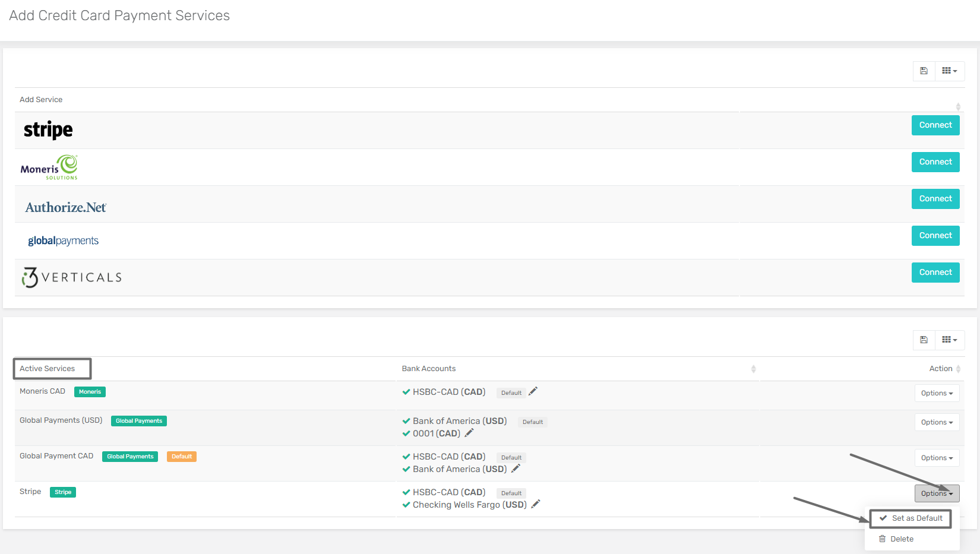Click the Bank Accounts column header
This screenshot has height=554, width=980.
pos(429,369)
